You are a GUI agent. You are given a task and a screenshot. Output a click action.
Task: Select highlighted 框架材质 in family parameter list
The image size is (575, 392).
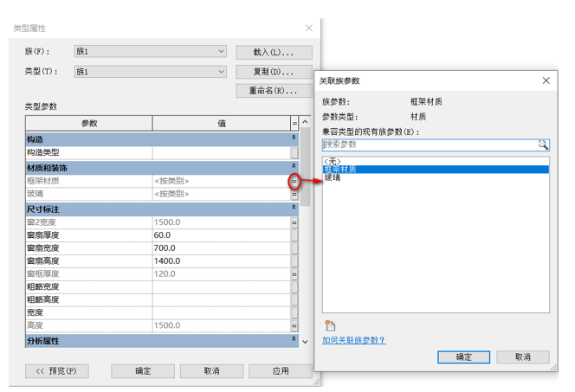436,170
